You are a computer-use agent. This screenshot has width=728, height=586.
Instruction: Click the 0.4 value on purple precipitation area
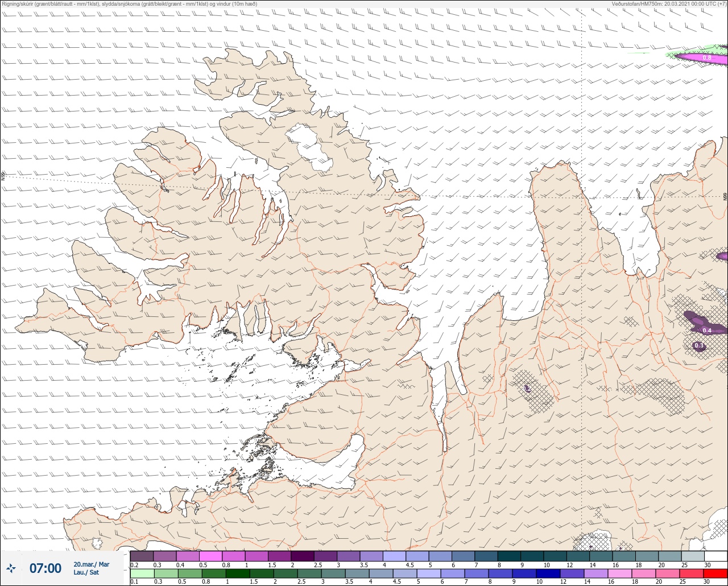(x=707, y=330)
